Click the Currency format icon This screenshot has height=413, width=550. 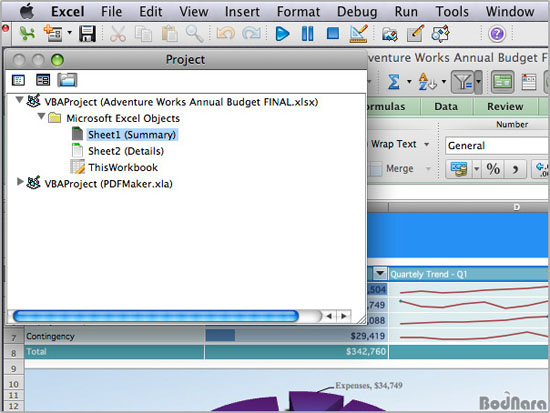click(459, 169)
